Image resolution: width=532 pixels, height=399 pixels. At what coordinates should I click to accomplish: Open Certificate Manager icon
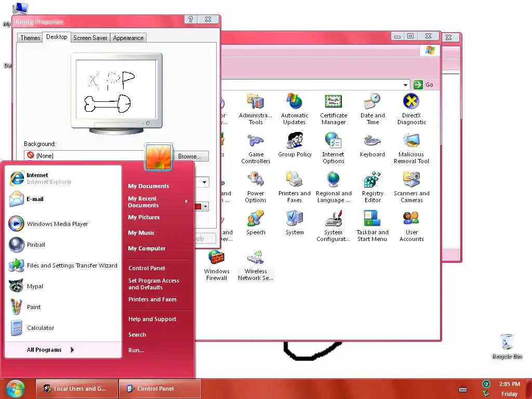(333, 109)
